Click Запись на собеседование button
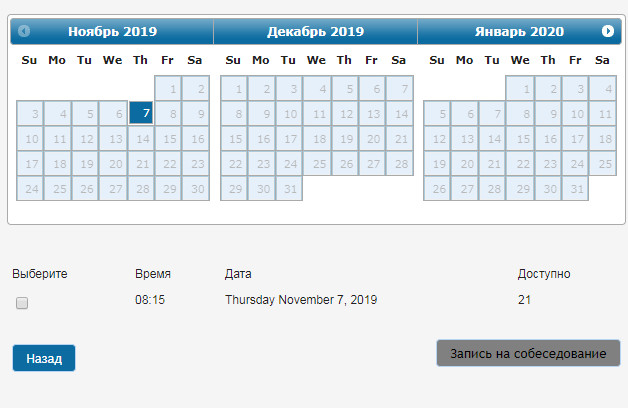The image size is (628, 408). [528, 354]
